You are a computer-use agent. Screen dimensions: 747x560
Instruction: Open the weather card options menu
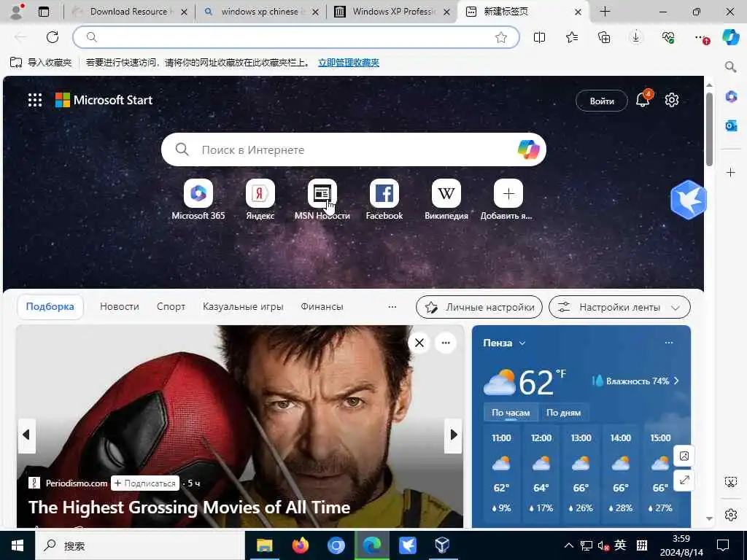tap(669, 343)
